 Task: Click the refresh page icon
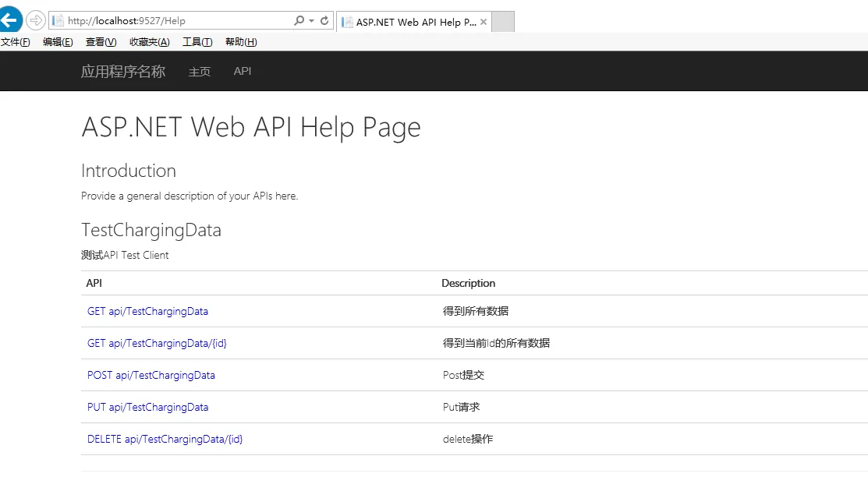point(324,21)
